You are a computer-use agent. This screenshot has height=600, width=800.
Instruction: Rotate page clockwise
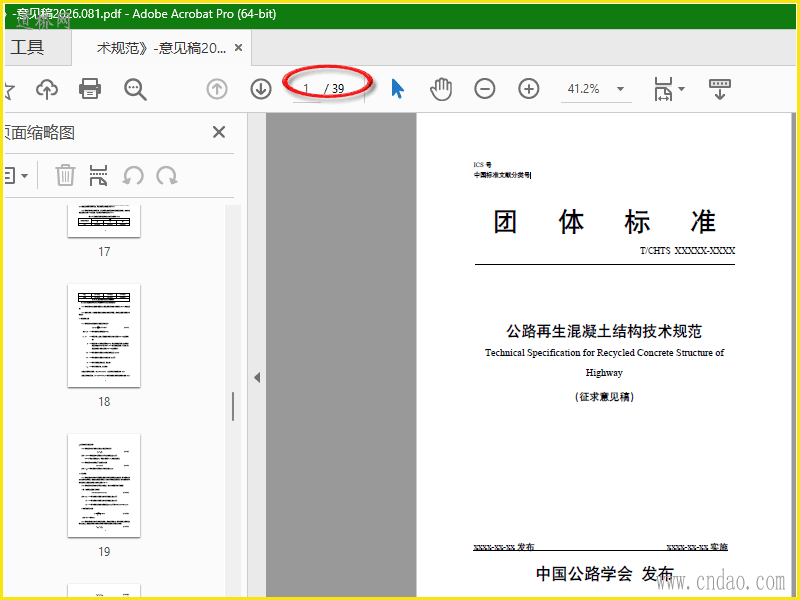(167, 176)
